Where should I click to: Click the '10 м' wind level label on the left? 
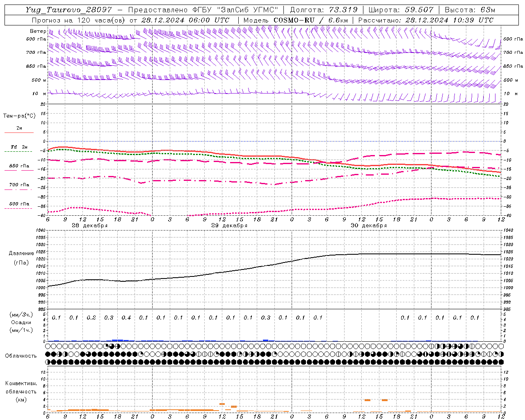(x=39, y=94)
